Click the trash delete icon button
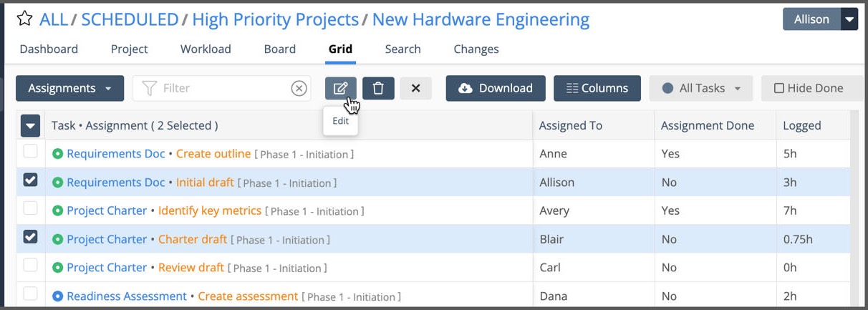This screenshot has width=868, height=310. click(x=378, y=88)
